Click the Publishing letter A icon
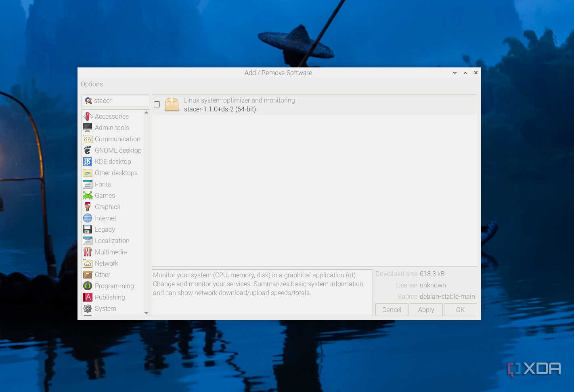The image size is (574, 392). click(x=88, y=297)
